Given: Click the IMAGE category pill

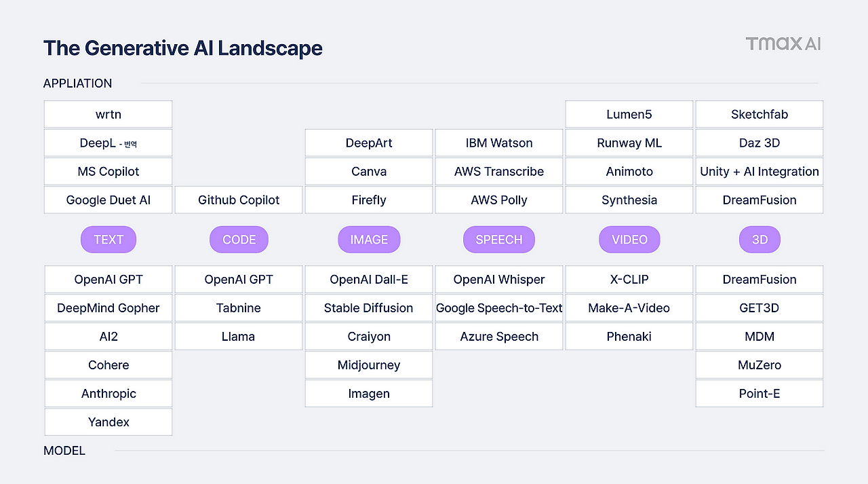Looking at the screenshot, I should 369,240.
